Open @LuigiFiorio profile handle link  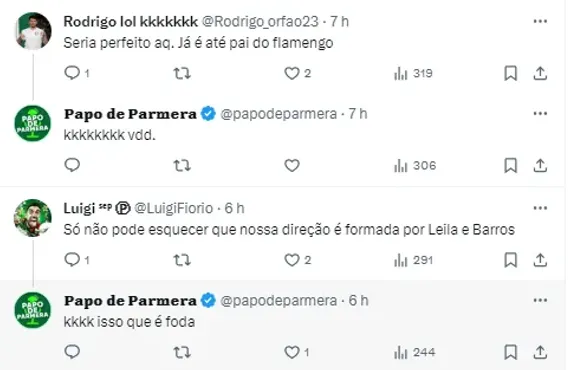174,208
